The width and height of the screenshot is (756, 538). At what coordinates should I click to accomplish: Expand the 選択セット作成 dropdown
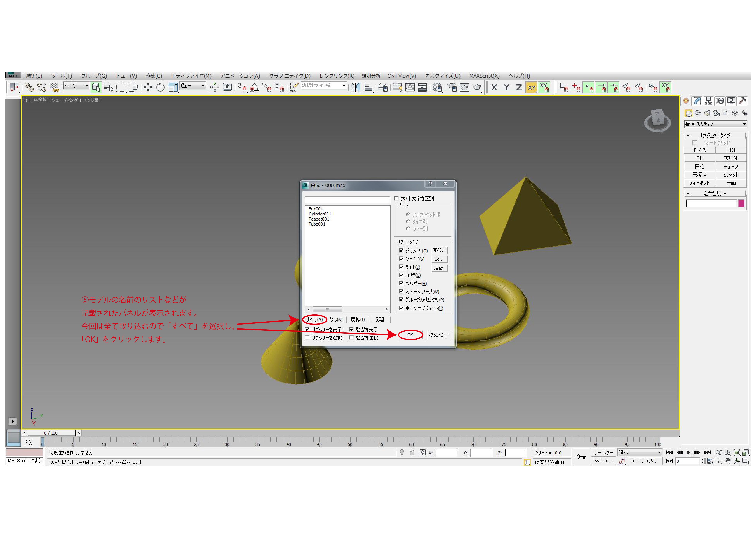344,86
